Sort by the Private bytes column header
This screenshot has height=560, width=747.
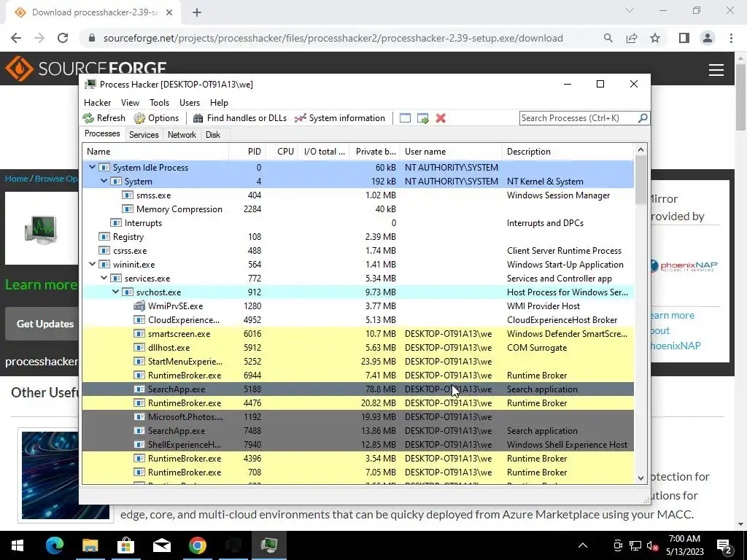tap(375, 152)
